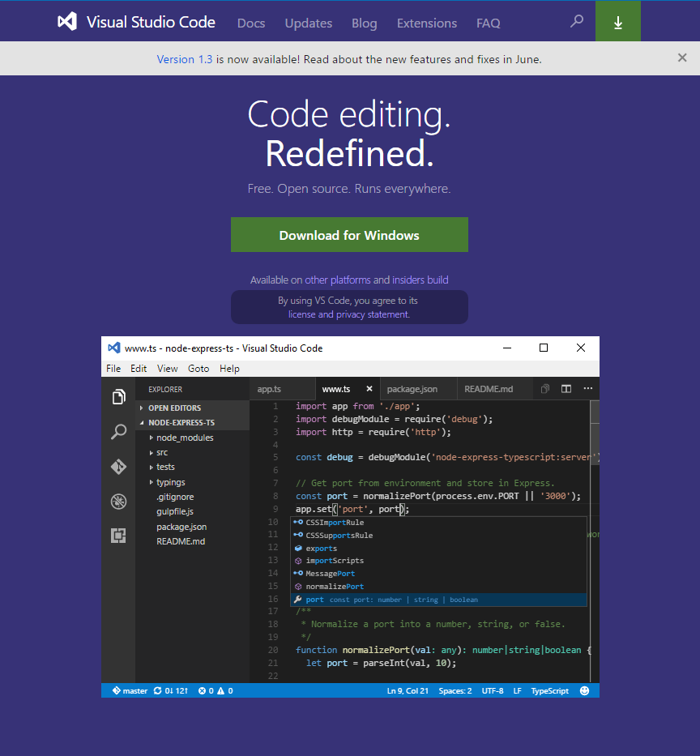Screen dimensions: 700x756
Task: Click Spaces: 2 indentation setting
Action: click(x=455, y=690)
